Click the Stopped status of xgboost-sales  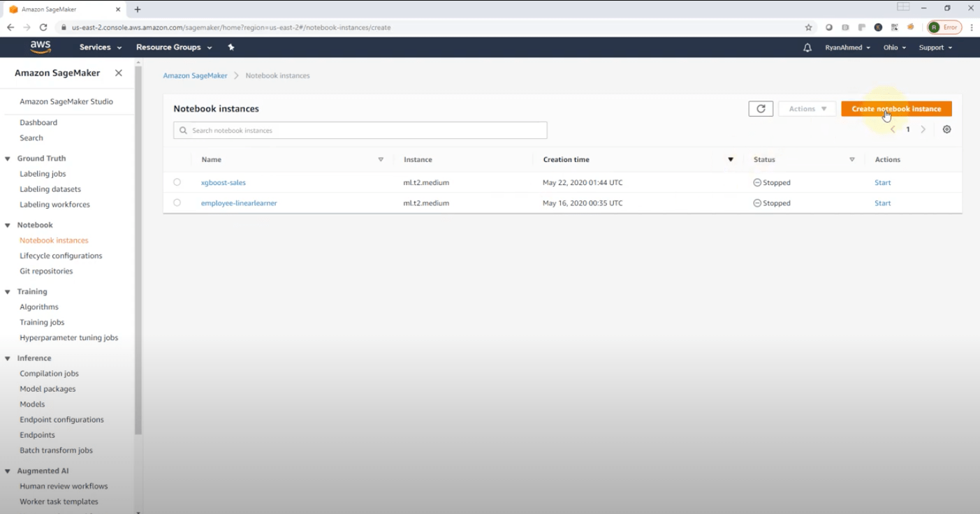pyautogui.click(x=772, y=182)
